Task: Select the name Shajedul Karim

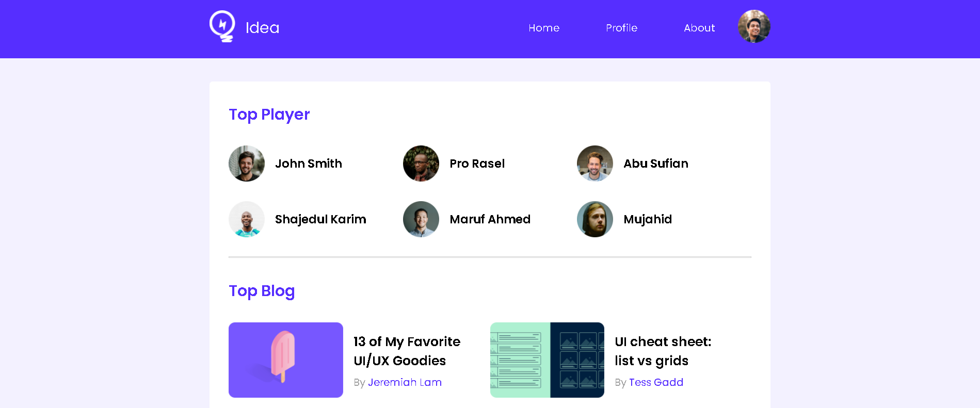Action: click(320, 219)
